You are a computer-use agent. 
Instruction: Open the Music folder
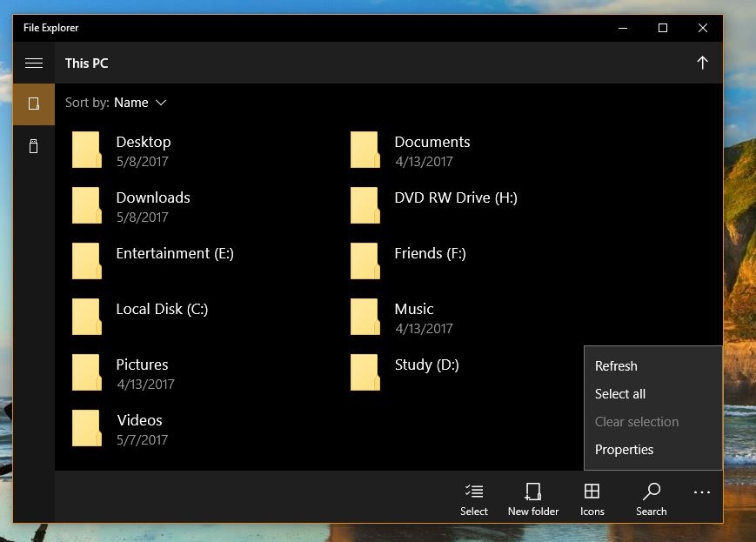click(413, 309)
